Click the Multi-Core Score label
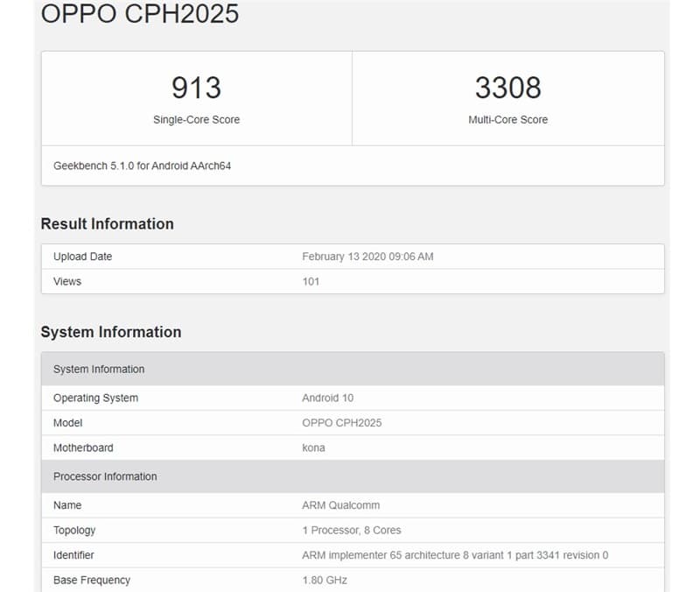This screenshot has height=592, width=700. click(508, 120)
